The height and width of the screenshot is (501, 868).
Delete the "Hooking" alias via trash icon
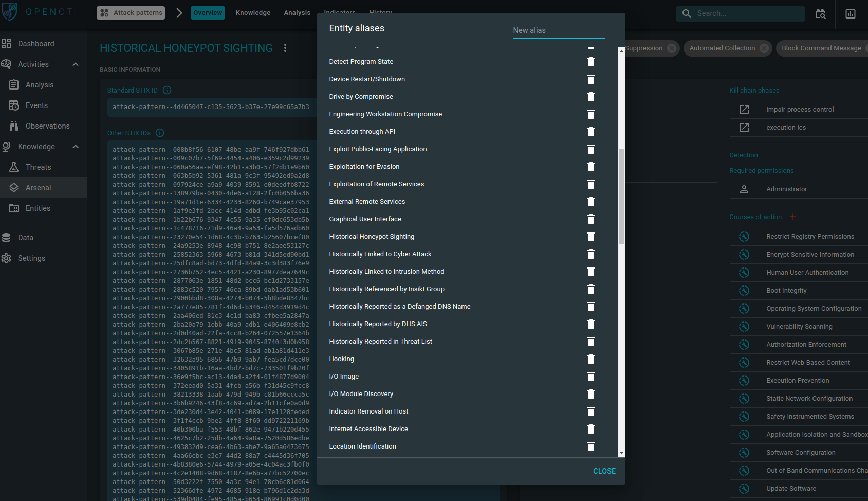click(x=590, y=359)
